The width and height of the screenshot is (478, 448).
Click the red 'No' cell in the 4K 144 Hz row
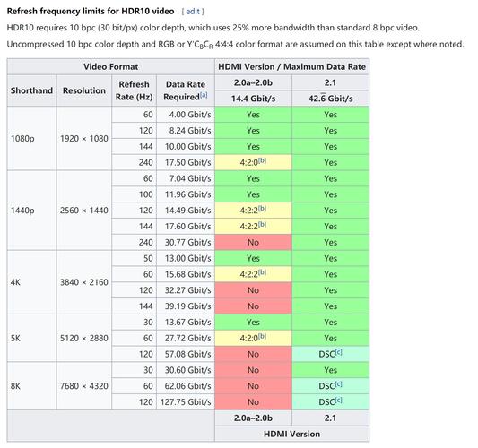click(x=253, y=306)
